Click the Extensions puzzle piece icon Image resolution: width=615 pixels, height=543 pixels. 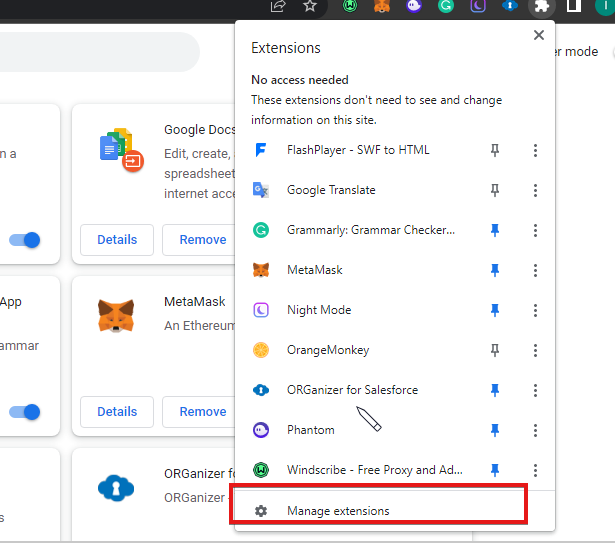click(542, 7)
